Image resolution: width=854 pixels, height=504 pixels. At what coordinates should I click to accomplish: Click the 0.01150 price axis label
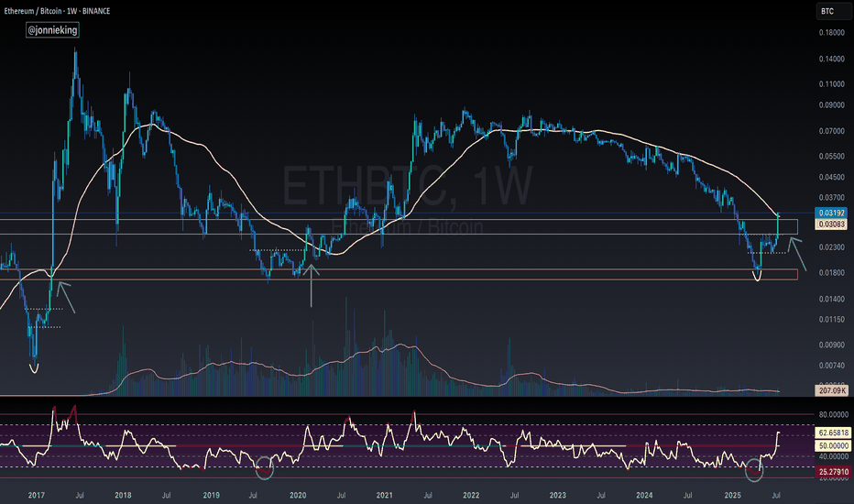pos(832,319)
